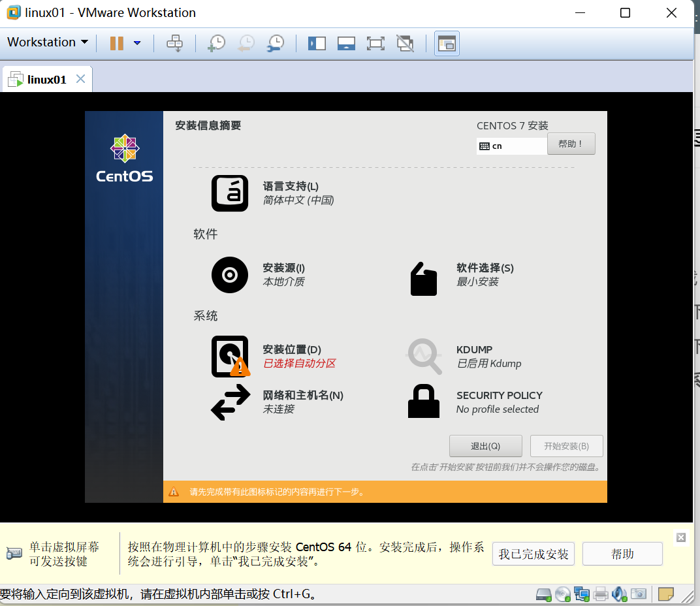Image resolution: width=700 pixels, height=606 pixels.
Task: Click the 帮助 button in yellow bar
Action: coord(622,554)
